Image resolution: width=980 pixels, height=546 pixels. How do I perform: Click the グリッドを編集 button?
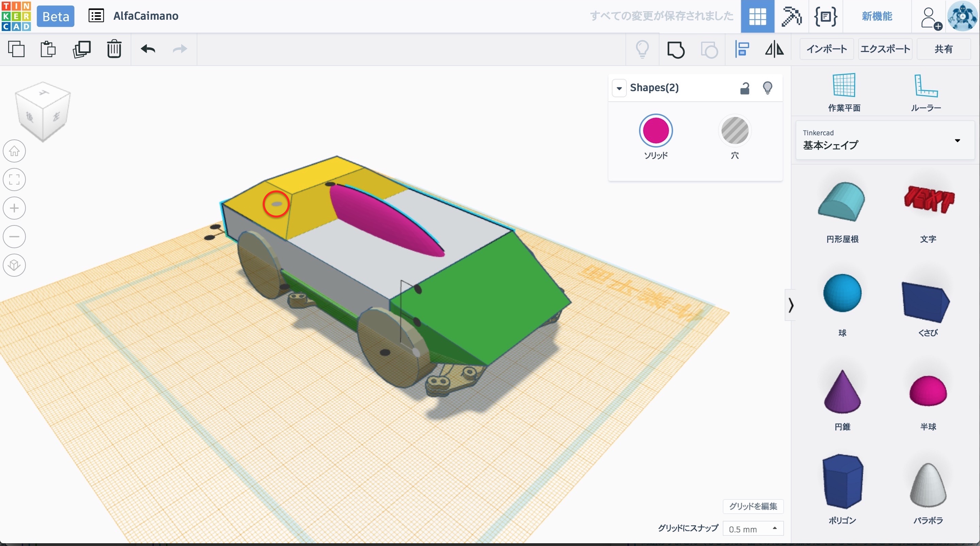(753, 506)
